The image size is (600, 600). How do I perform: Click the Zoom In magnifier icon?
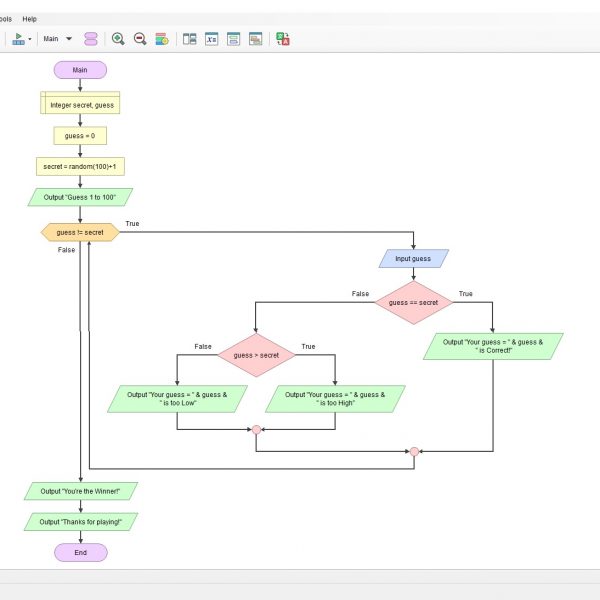[x=118, y=39]
